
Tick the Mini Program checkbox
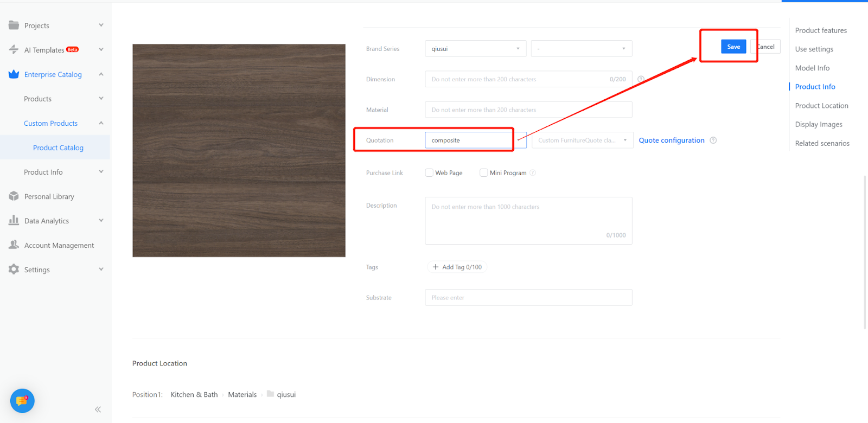click(x=483, y=173)
